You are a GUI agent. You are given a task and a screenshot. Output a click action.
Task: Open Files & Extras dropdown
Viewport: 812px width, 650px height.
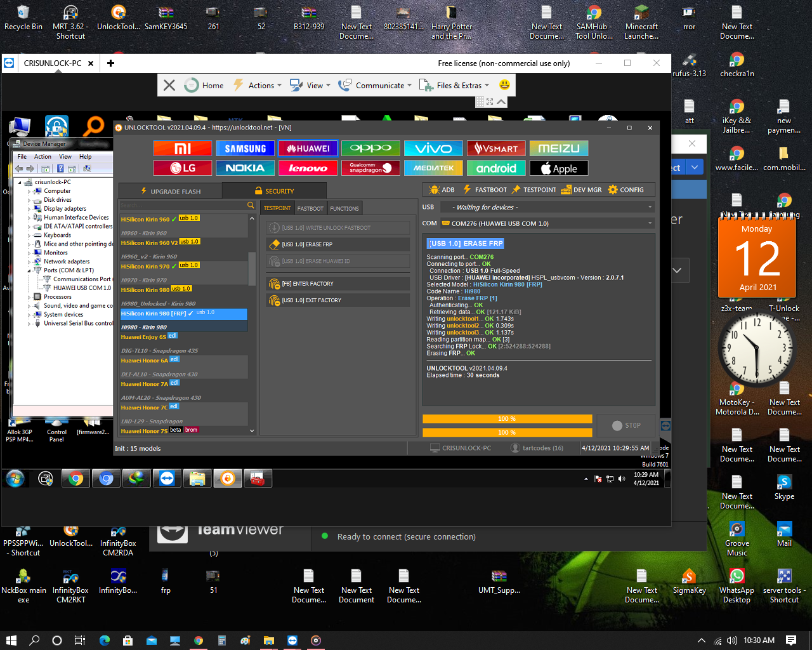455,85
